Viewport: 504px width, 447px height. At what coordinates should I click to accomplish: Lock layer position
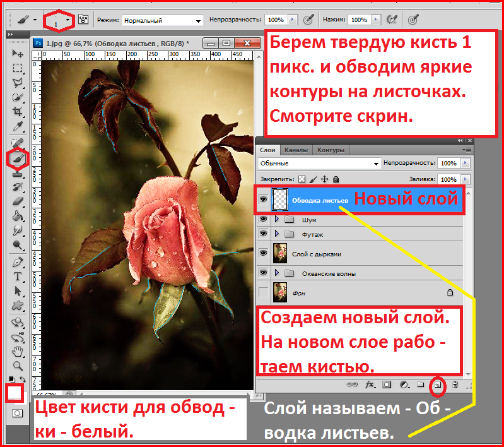coord(325,179)
